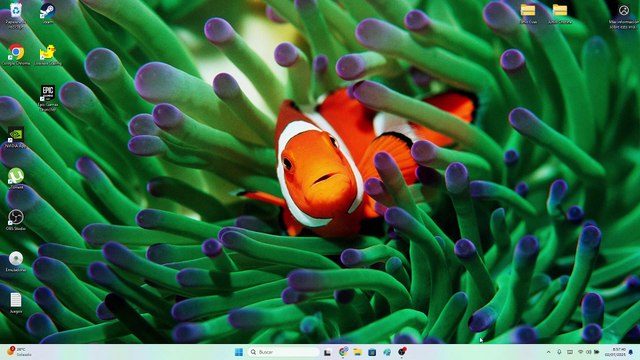The image size is (640, 360).
Task: Launch the uTorrent desktop shortcut
Action: pyautogui.click(x=16, y=179)
